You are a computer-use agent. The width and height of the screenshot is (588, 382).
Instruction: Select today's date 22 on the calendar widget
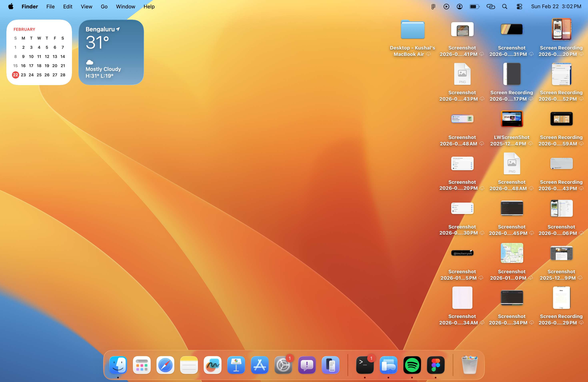[x=16, y=75]
